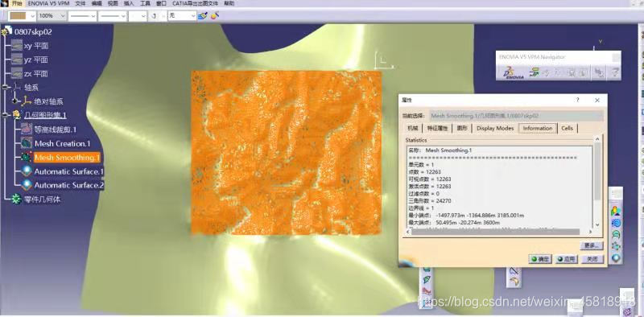Image resolution: width=644 pixels, height=317 pixels.
Task: Select the xy 平面 plane
Action: (36, 46)
